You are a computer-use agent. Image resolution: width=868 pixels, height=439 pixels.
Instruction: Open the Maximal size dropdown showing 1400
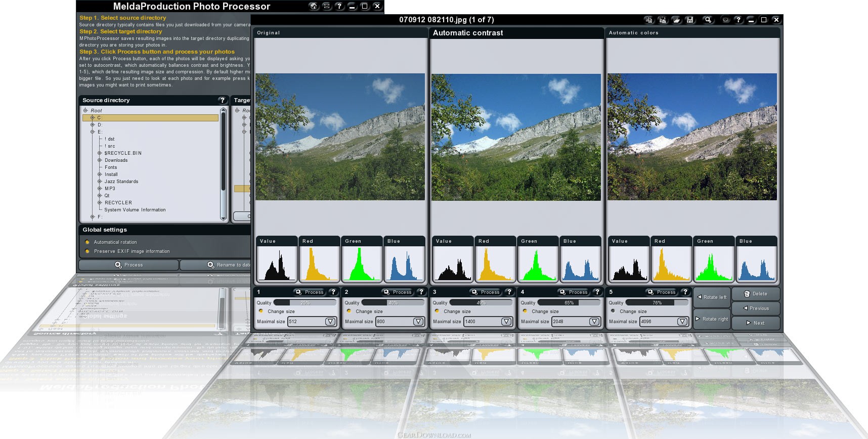[506, 322]
